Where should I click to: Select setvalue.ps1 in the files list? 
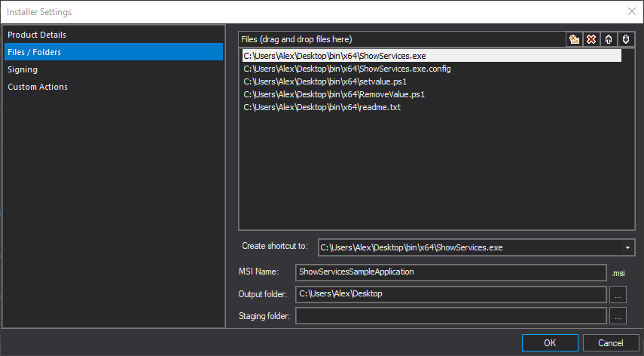coord(432,81)
